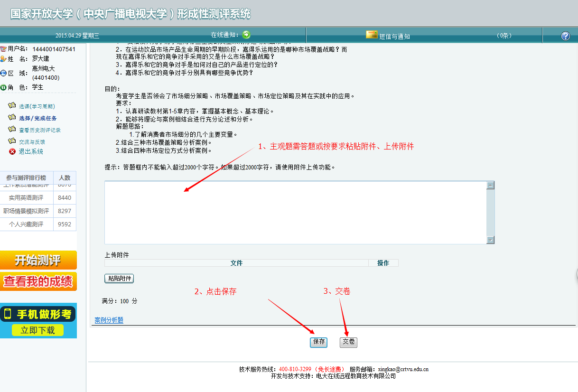Click the answer box scrollbar down arrow

491,240
